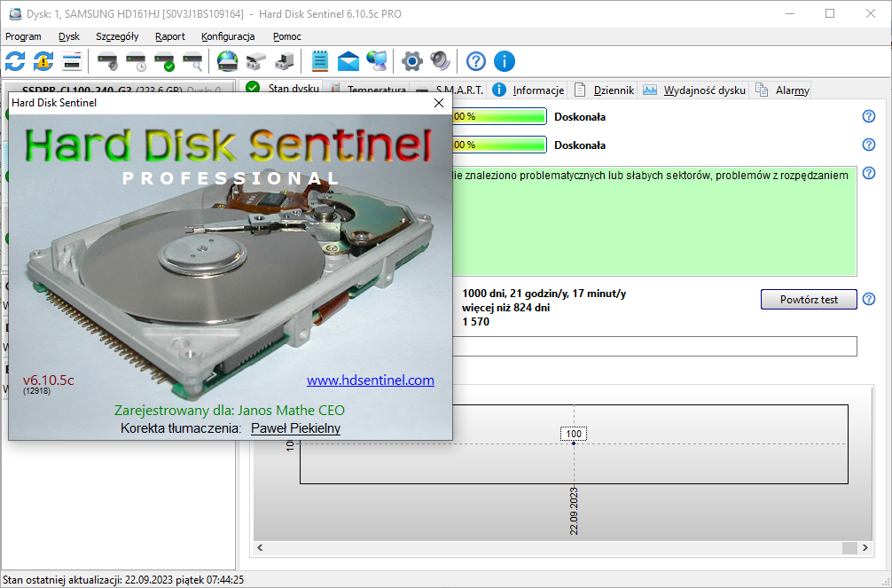Image resolution: width=892 pixels, height=588 pixels.
Task: Open settings via the gear toolbar icon
Action: point(412,61)
